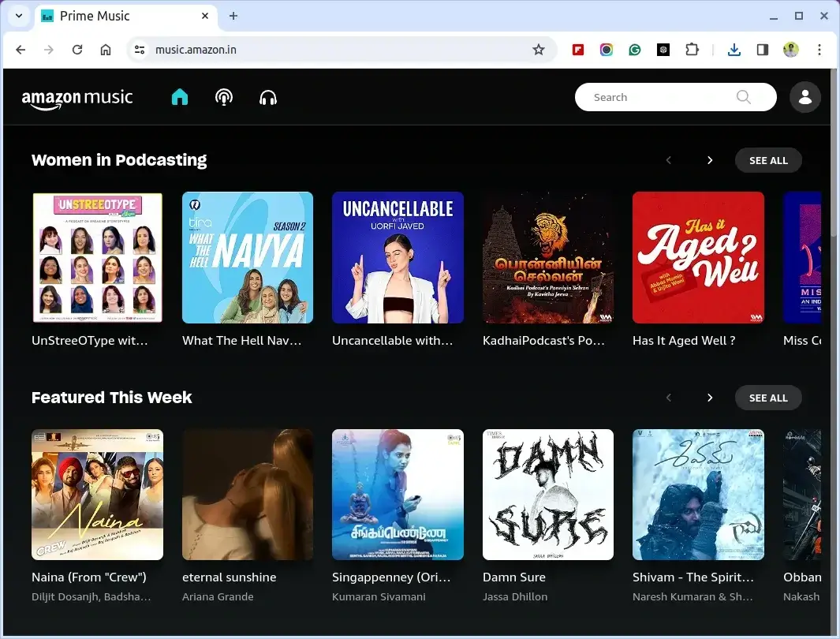Open the browser Extensions puzzle icon

coord(692,50)
